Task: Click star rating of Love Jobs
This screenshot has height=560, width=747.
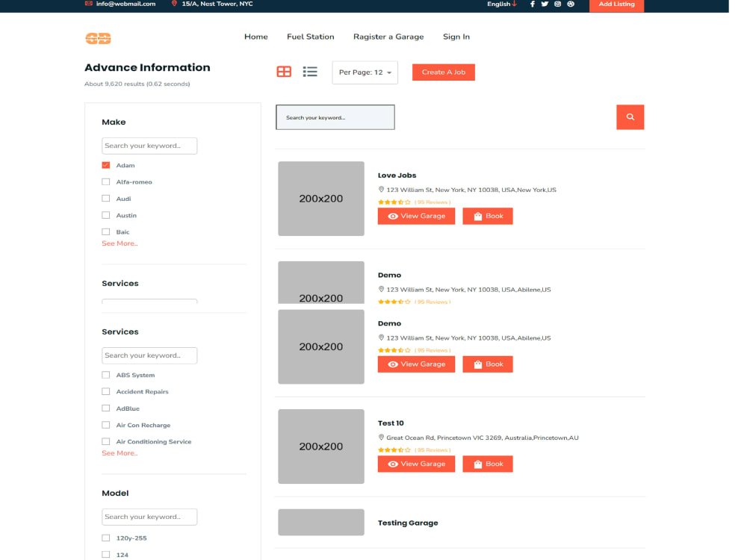Action: pyautogui.click(x=394, y=202)
